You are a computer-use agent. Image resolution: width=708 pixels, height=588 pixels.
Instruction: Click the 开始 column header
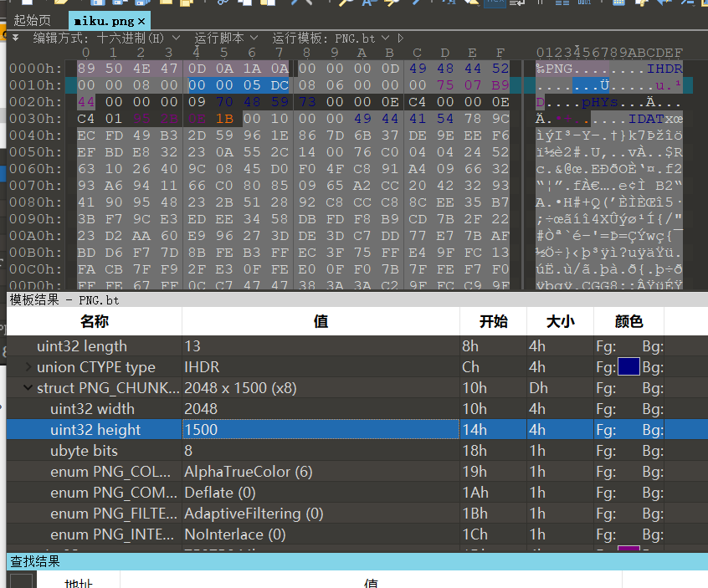(492, 321)
